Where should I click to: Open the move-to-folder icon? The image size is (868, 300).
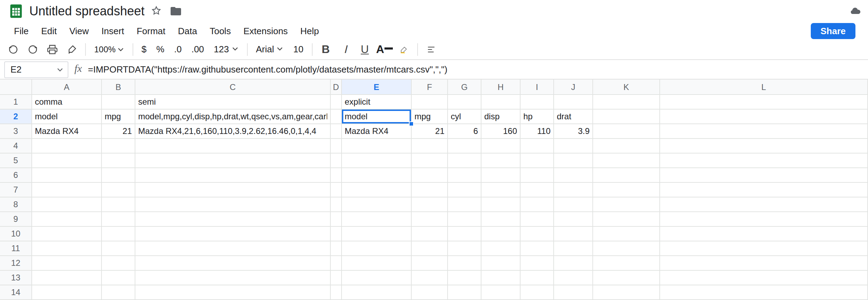coord(175,11)
